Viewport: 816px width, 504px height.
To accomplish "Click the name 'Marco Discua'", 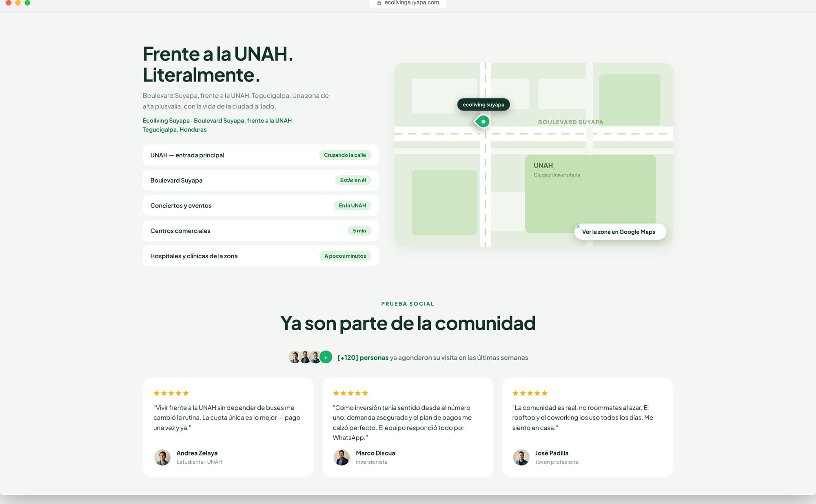I will pos(375,453).
